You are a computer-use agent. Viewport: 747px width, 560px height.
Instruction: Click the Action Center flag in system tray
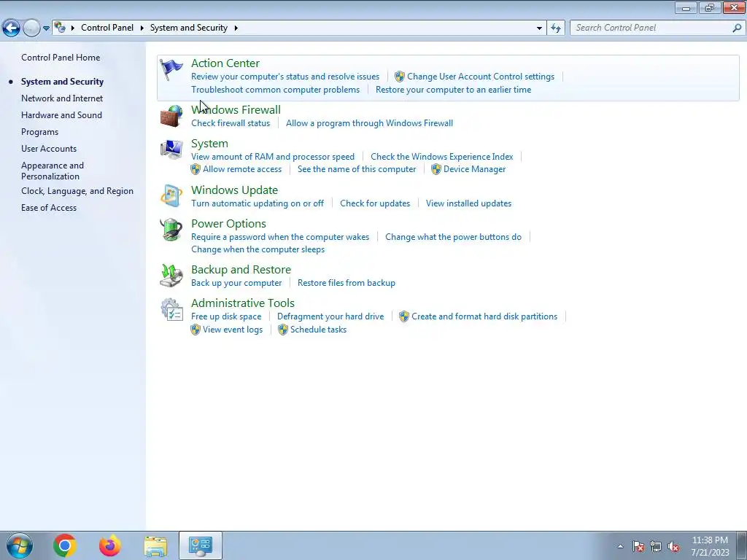click(x=638, y=547)
